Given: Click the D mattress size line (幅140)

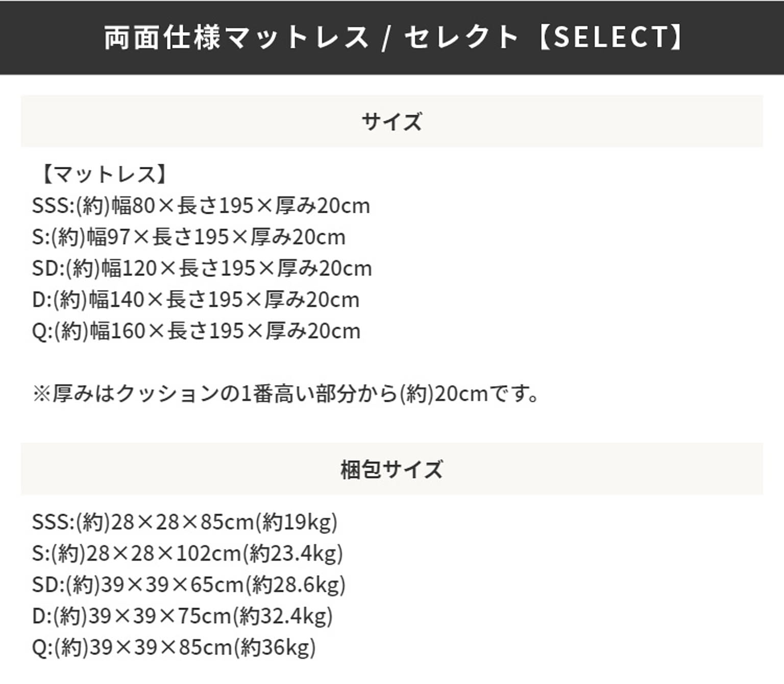Looking at the screenshot, I should pyautogui.click(x=196, y=300).
